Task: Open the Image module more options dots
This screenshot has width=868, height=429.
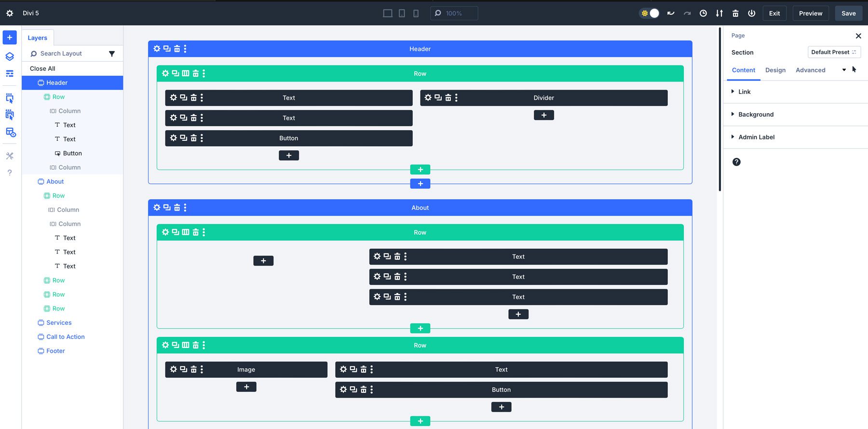Action: (202, 369)
